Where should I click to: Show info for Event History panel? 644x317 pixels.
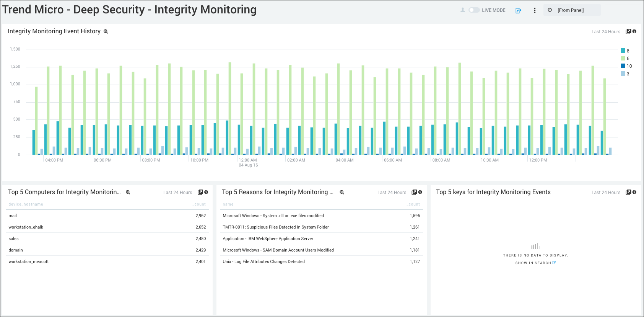634,31
